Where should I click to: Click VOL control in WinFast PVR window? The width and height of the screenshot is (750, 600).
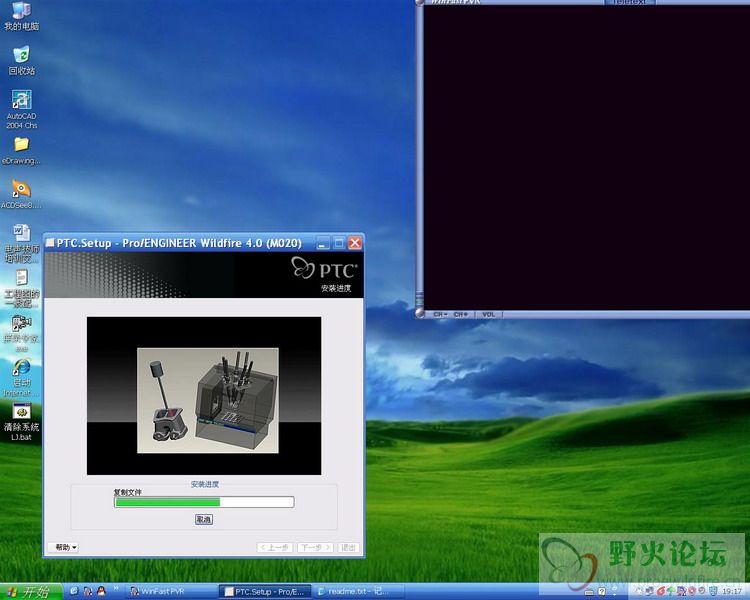[x=489, y=314]
